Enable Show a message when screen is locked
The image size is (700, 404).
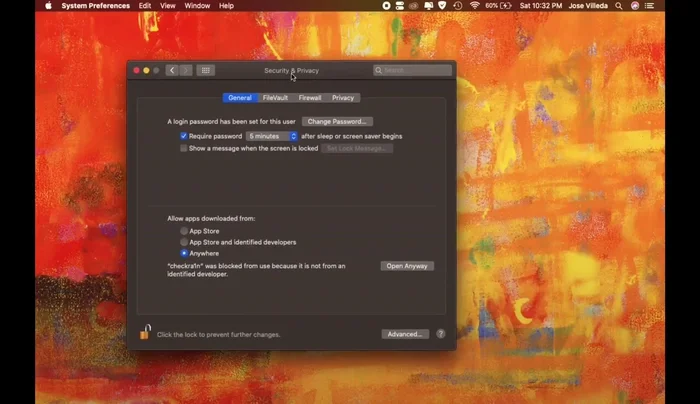[x=184, y=148]
